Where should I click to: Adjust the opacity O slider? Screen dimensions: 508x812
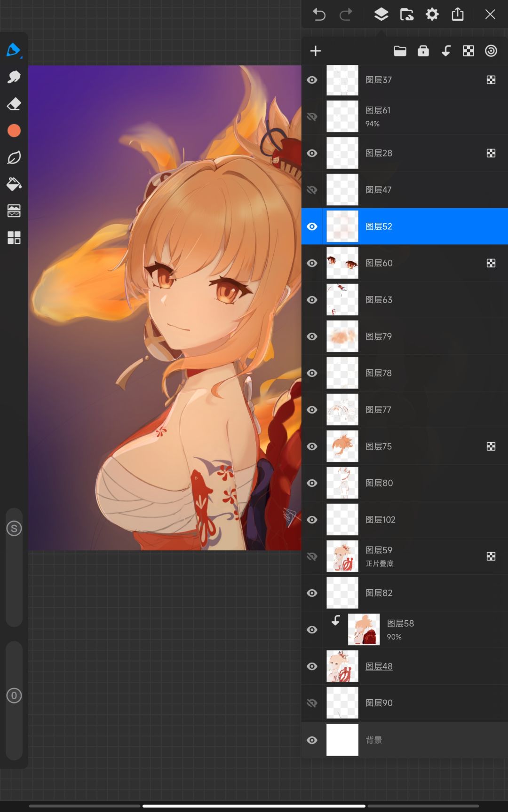coord(14,701)
